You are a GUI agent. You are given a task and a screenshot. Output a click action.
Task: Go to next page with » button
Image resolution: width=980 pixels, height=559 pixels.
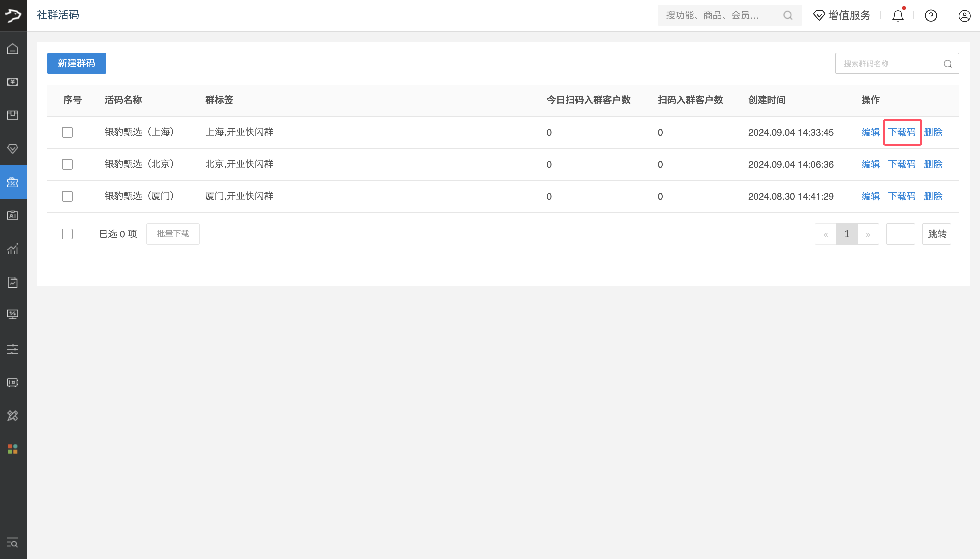868,234
